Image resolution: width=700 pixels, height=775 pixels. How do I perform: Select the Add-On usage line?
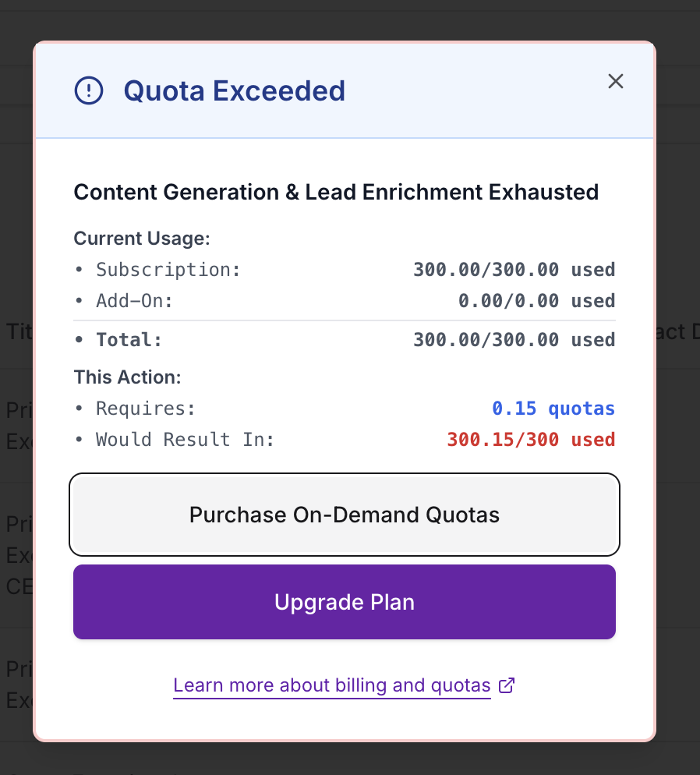point(136,301)
